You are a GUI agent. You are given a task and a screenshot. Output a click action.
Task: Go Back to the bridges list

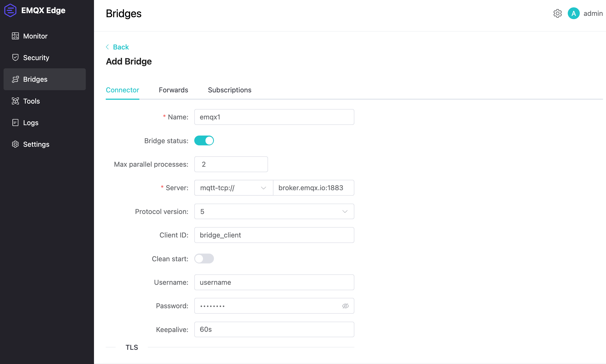click(x=117, y=47)
